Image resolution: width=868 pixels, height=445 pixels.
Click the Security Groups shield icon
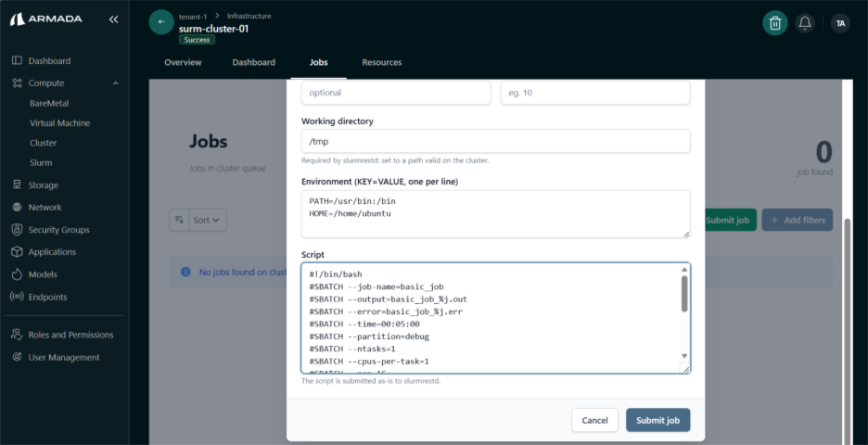(x=17, y=230)
